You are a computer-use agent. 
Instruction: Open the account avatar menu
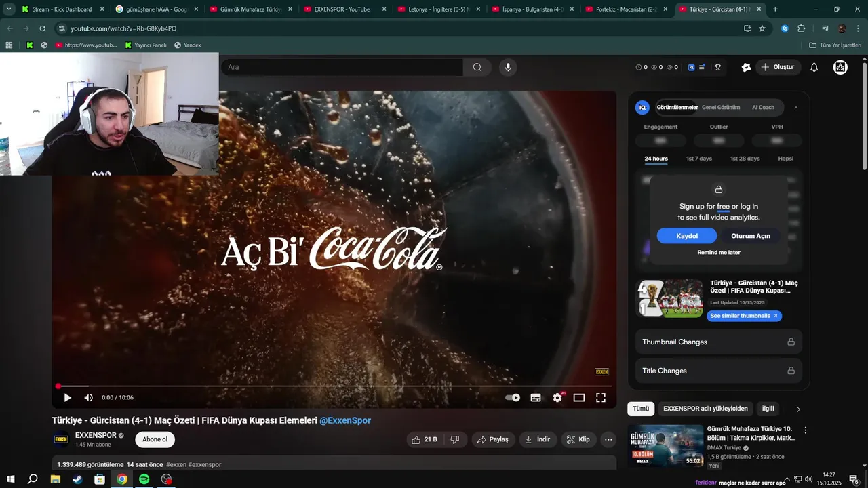(840, 67)
